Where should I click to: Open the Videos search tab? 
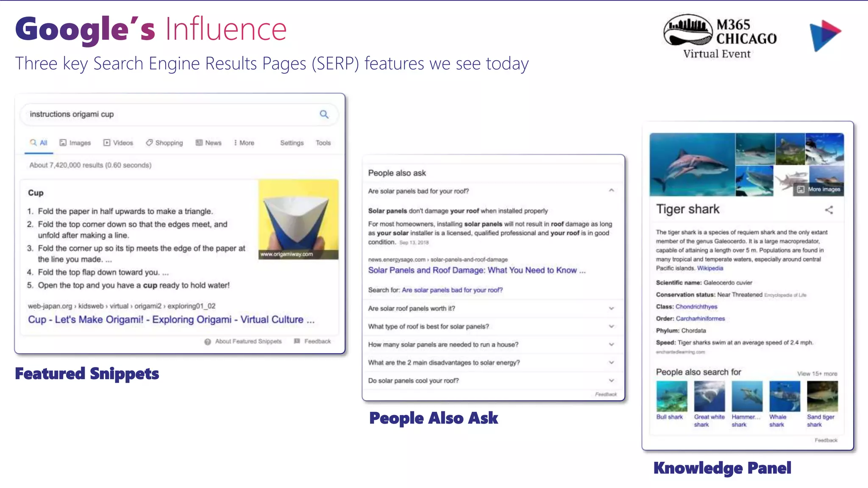point(118,143)
